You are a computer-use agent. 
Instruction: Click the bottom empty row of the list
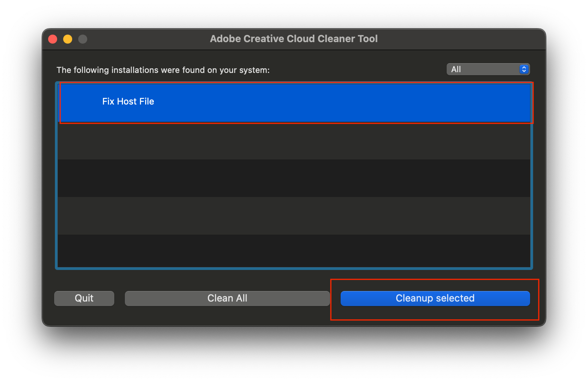coord(293,251)
